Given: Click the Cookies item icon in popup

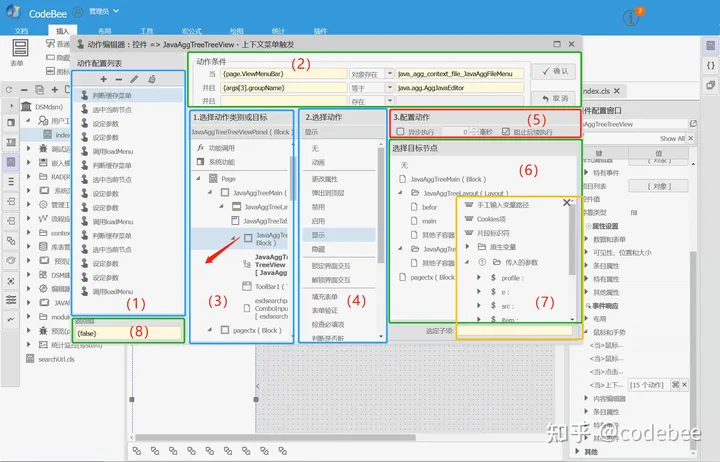Looking at the screenshot, I should 469,219.
